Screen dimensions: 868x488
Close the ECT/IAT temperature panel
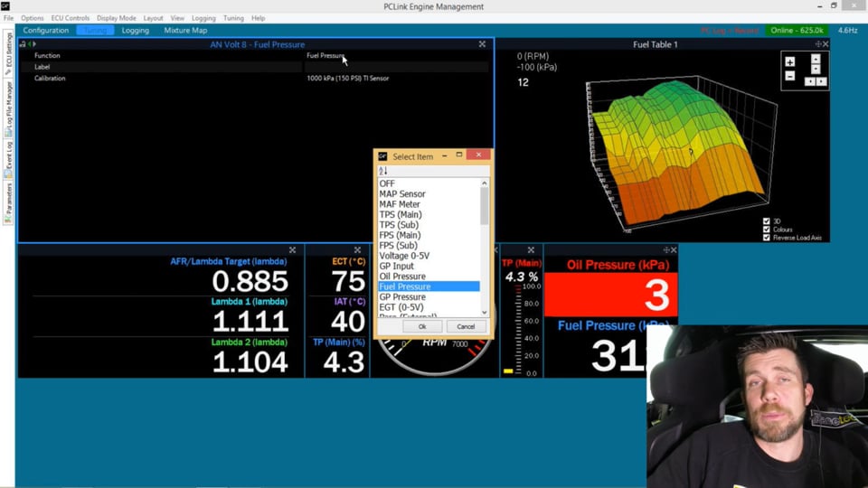click(358, 250)
